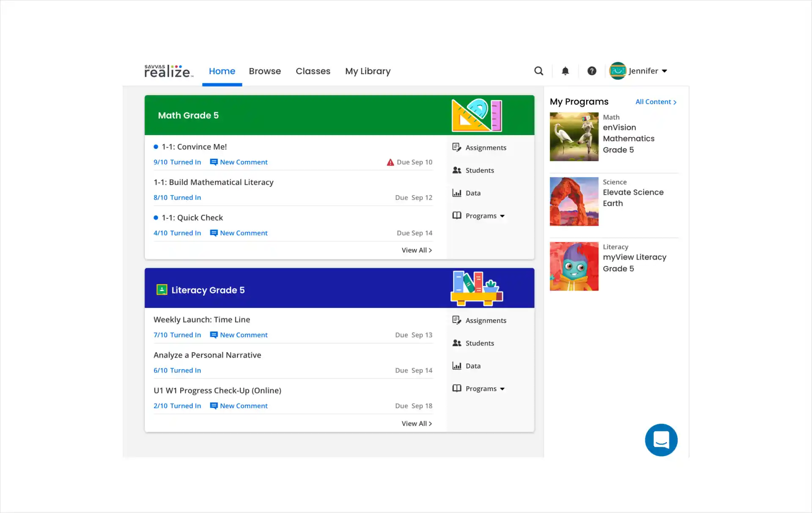The height and width of the screenshot is (513, 812).
Task: Click Students icon in Math Grade 5
Action: [457, 170]
